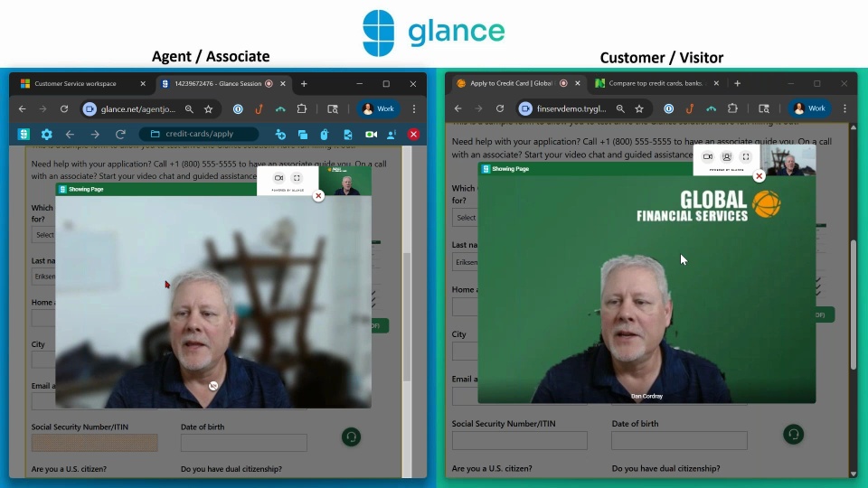The width and height of the screenshot is (868, 488).
Task: Open three-dot Chrome menu in agent browser
Action: [414, 109]
